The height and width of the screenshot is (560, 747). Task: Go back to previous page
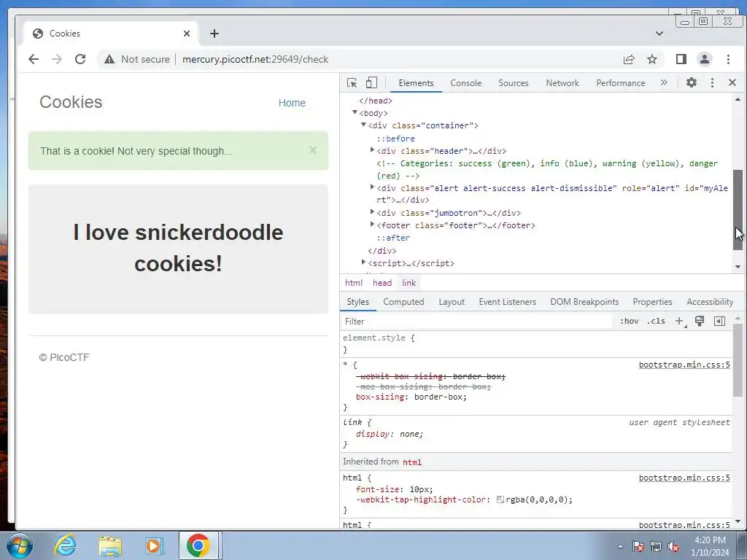[34, 59]
